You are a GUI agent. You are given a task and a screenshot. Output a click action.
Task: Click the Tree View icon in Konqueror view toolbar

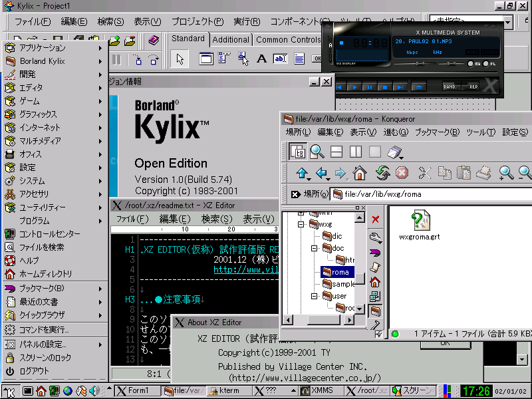coord(298,152)
